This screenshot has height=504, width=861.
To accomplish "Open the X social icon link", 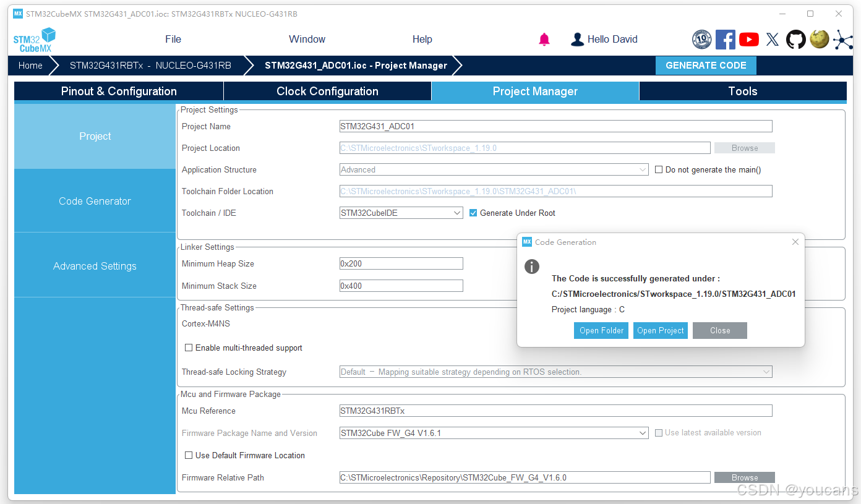I will click(x=773, y=40).
